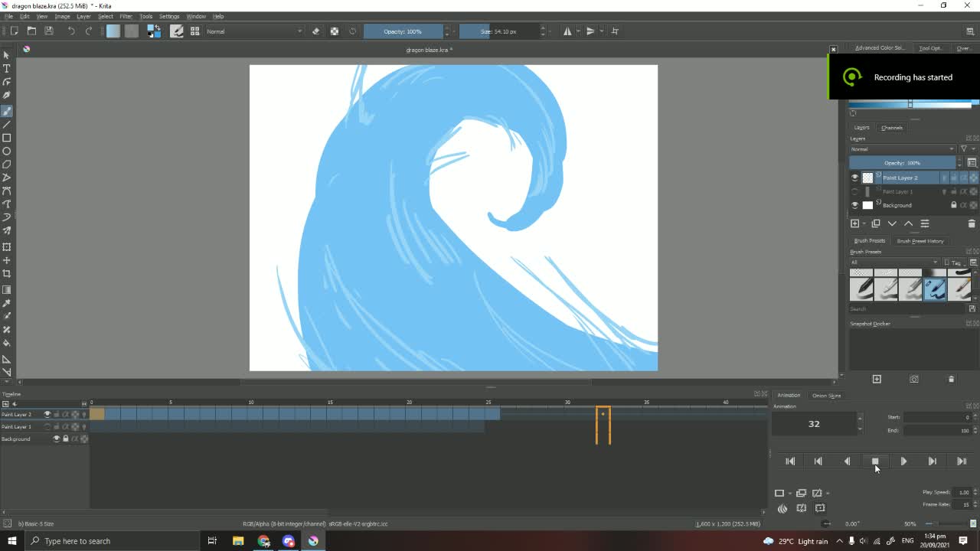Open the File menu
This screenshot has width=980, height=551.
coord(8,16)
